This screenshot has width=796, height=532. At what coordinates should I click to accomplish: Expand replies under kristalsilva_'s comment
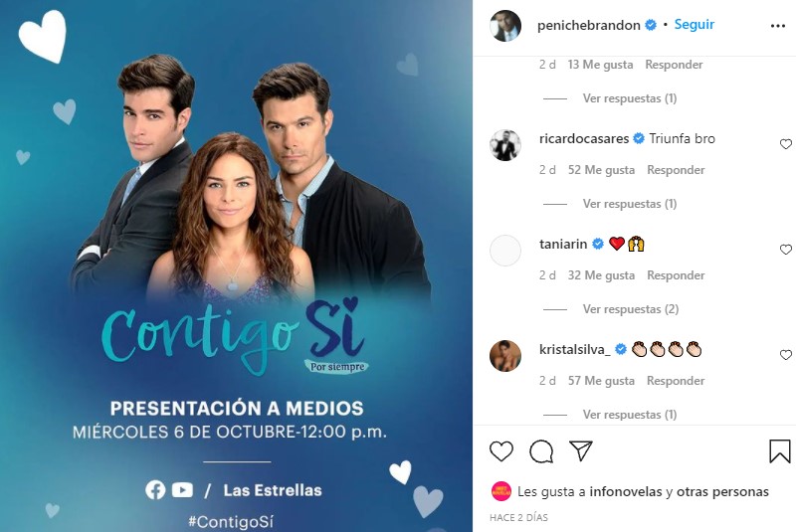[x=630, y=415]
